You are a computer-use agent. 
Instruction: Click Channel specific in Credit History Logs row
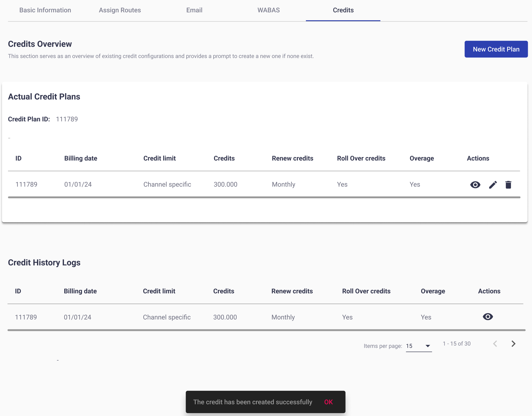pos(167,317)
